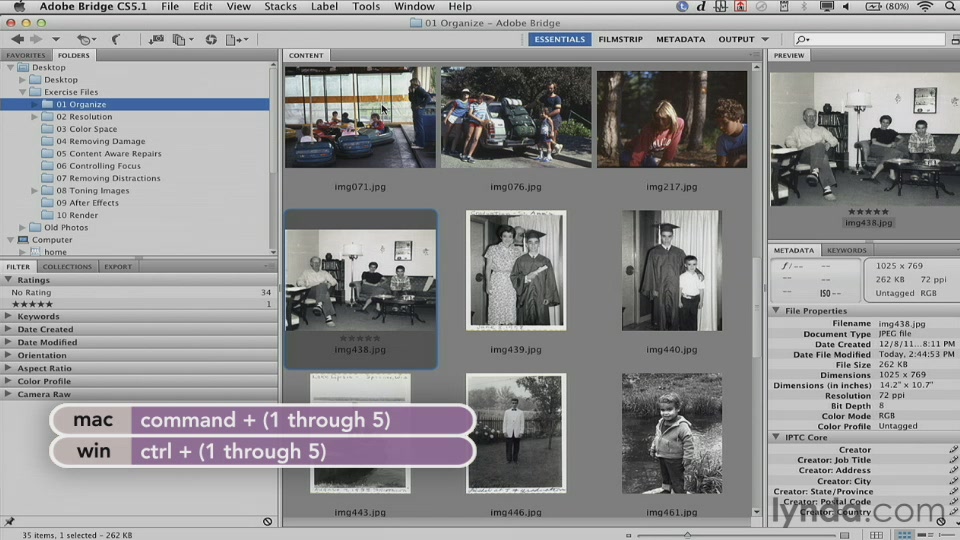
Task: Open the Keywords tab in right panel
Action: [x=846, y=250]
